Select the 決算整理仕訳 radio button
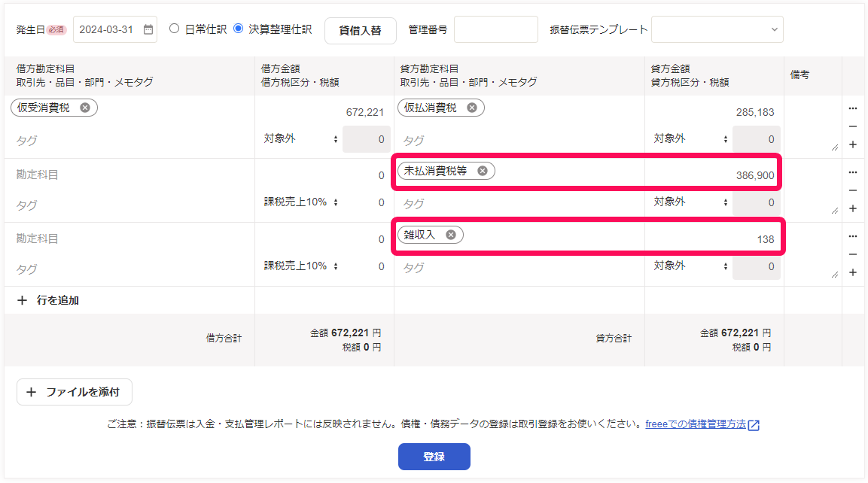This screenshot has width=868, height=483. click(x=238, y=29)
